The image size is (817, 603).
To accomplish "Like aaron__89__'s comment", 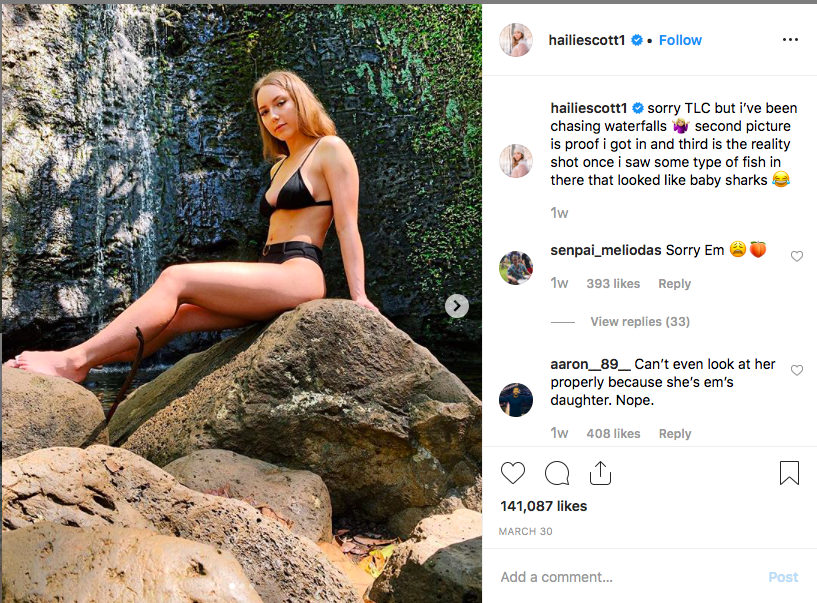I will point(797,371).
